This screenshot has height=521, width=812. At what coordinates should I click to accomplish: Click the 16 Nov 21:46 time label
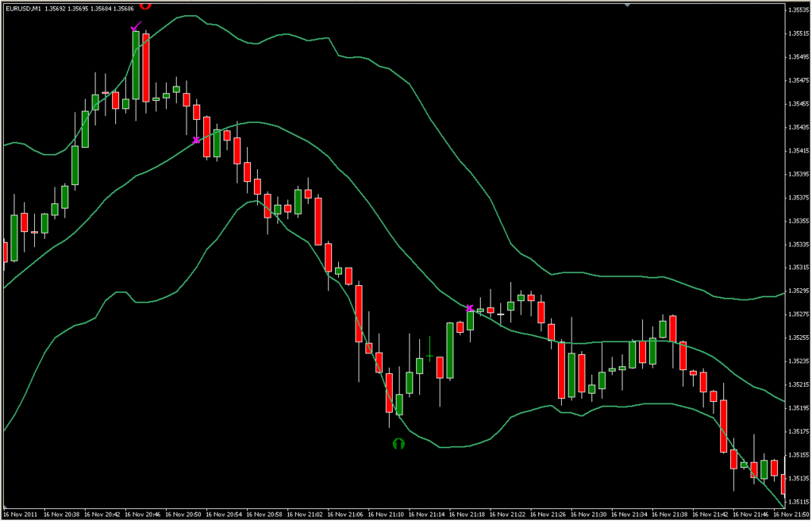752,515
